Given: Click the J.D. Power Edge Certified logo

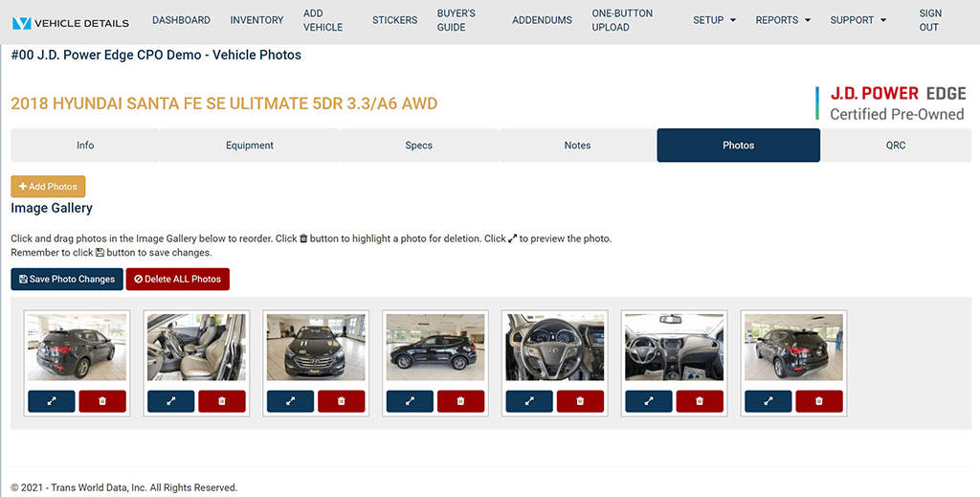Looking at the screenshot, I should [891, 103].
